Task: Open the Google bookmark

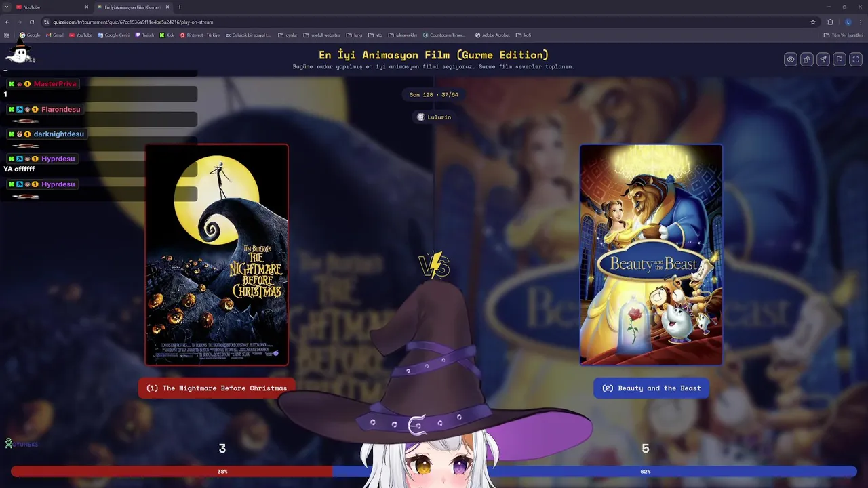Action: 30,35
